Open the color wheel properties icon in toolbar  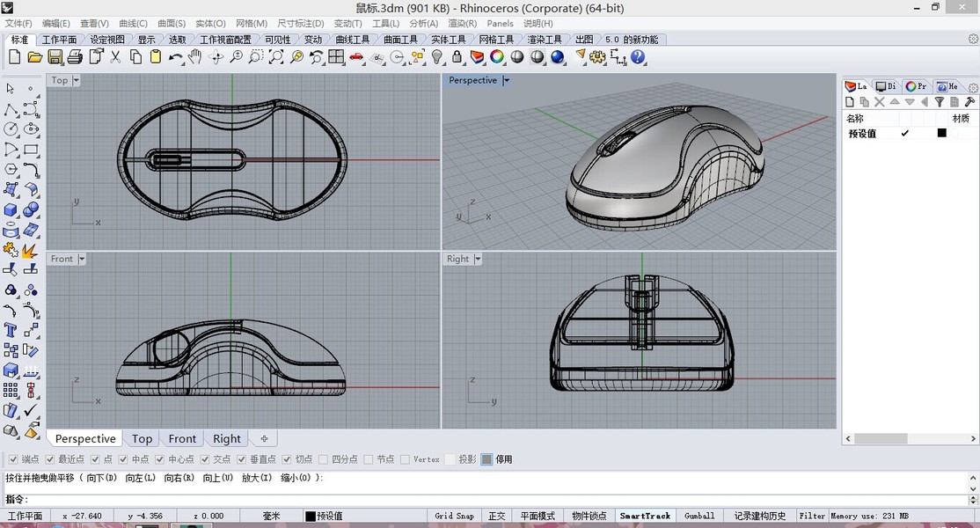pyautogui.click(x=497, y=57)
